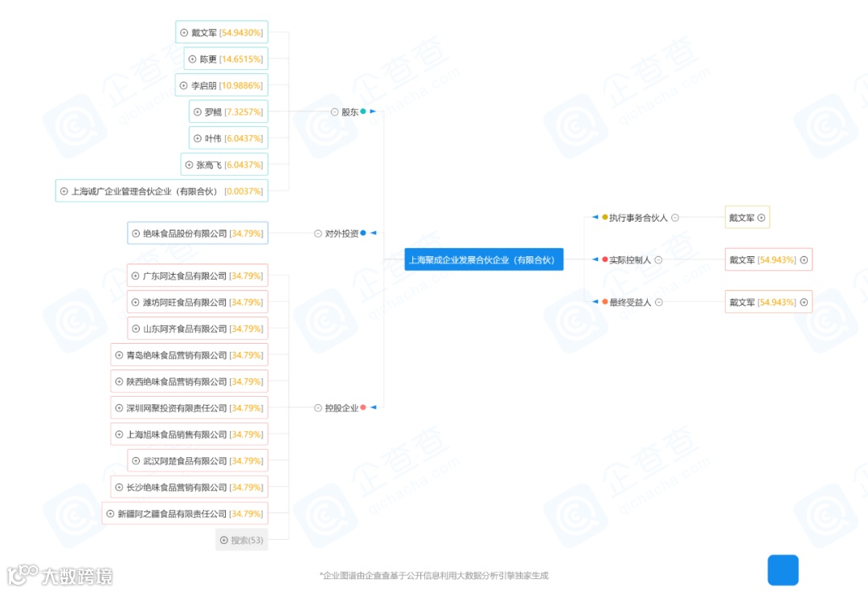
Task: Select the central 上海聚成企业发展合伙企业 node
Action: coord(484,259)
